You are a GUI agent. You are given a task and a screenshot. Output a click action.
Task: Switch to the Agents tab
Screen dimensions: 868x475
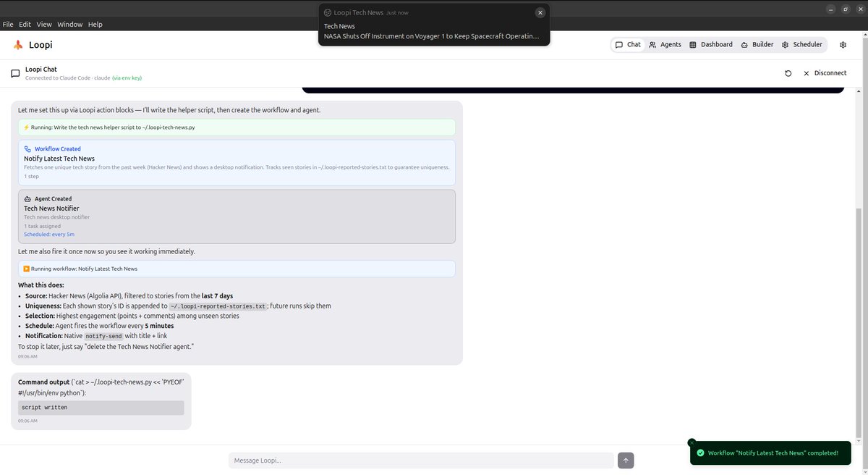[665, 45]
